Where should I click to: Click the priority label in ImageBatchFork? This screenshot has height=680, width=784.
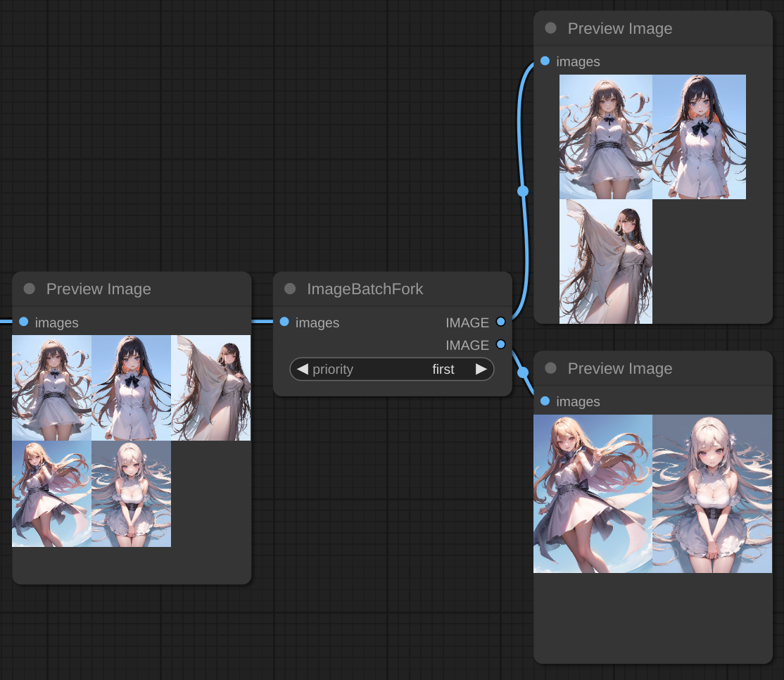[x=333, y=369]
